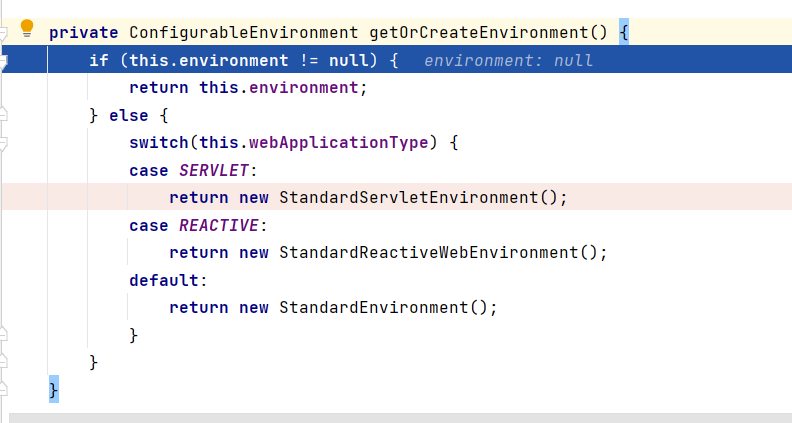Click the horizontal scrollbar below the editor
The image size is (792, 423).
click(x=400, y=418)
